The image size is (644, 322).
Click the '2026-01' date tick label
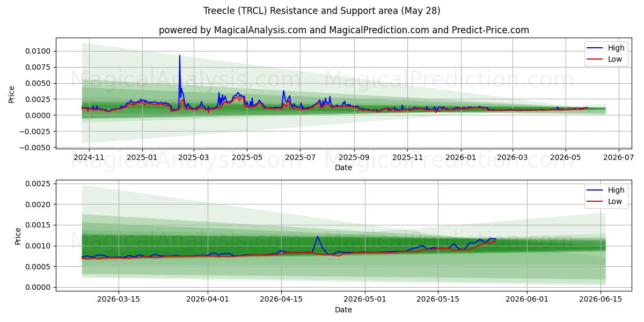(460, 158)
